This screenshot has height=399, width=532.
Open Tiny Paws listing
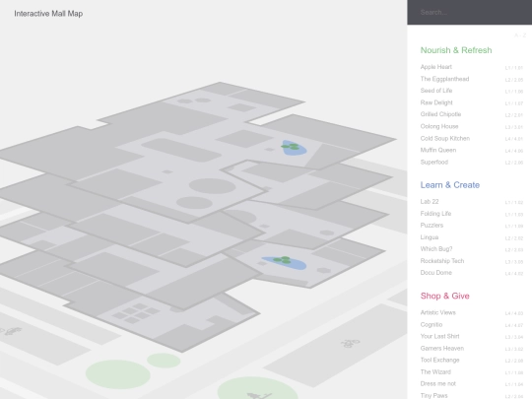pyautogui.click(x=472, y=395)
